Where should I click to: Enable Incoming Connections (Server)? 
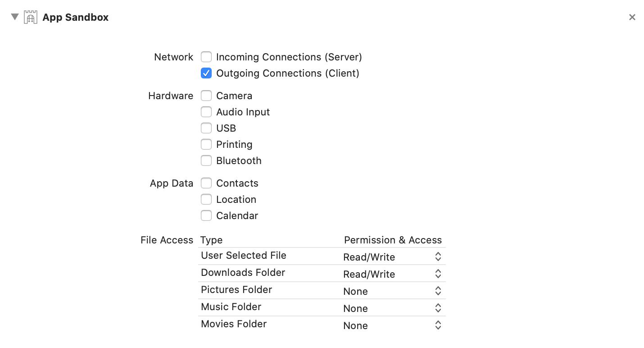[x=206, y=57]
